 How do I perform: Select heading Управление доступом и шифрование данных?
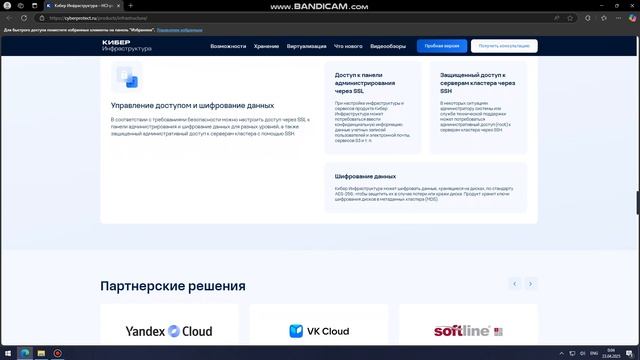192,105
